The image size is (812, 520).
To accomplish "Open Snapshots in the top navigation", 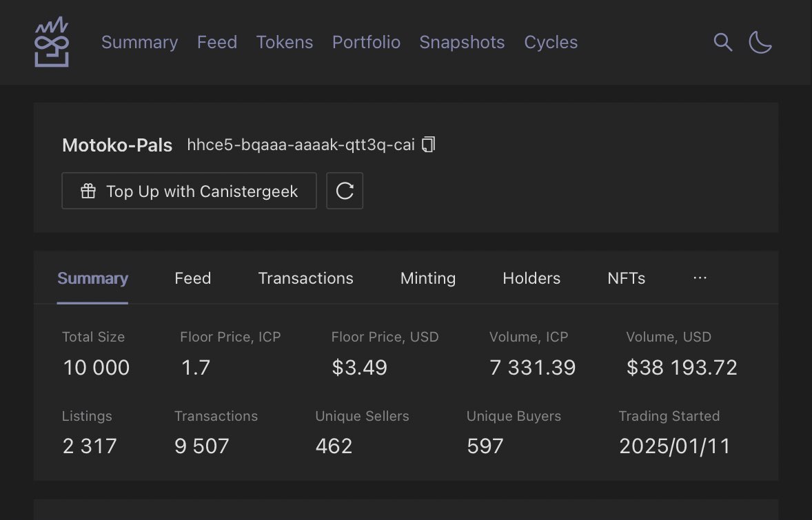I will click(x=462, y=42).
